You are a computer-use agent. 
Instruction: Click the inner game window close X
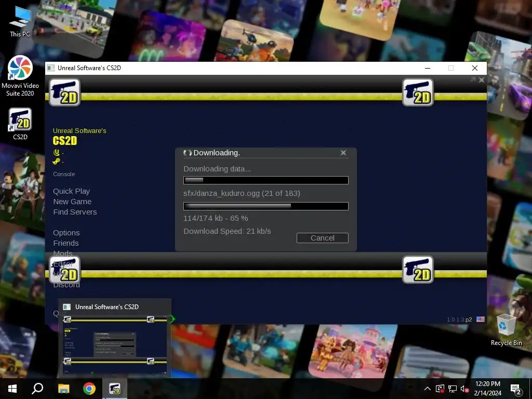(x=482, y=80)
